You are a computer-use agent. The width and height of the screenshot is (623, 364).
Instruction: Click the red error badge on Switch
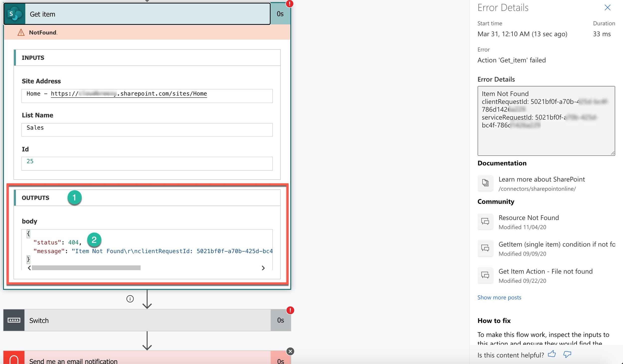tap(290, 310)
